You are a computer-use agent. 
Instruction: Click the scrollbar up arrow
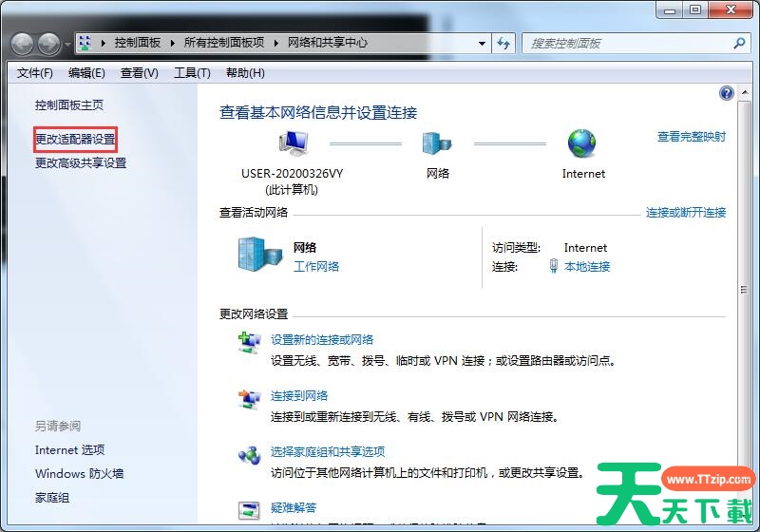pos(744,92)
